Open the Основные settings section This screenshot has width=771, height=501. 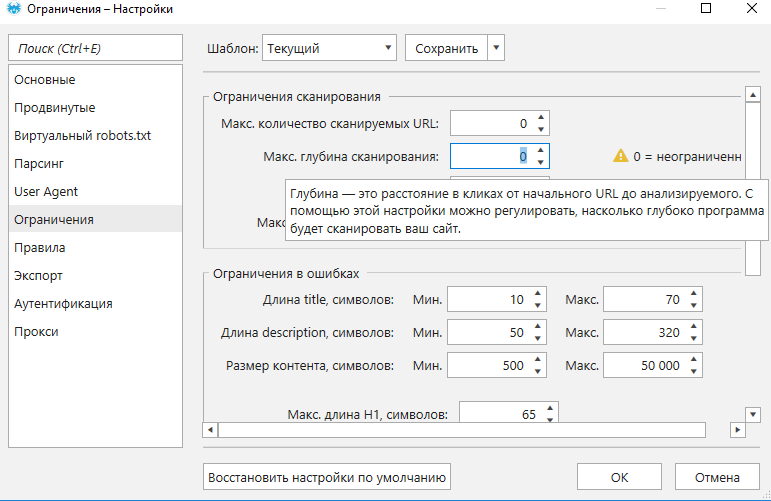click(95, 80)
